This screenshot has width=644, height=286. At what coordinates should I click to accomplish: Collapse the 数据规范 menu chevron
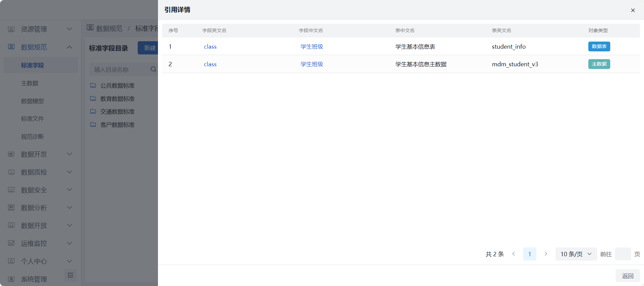[70, 47]
